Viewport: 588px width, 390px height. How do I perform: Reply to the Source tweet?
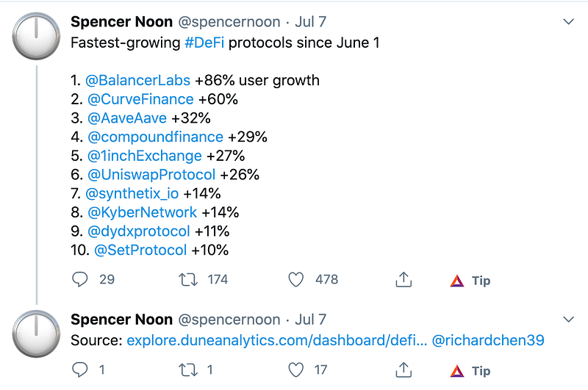point(81,370)
